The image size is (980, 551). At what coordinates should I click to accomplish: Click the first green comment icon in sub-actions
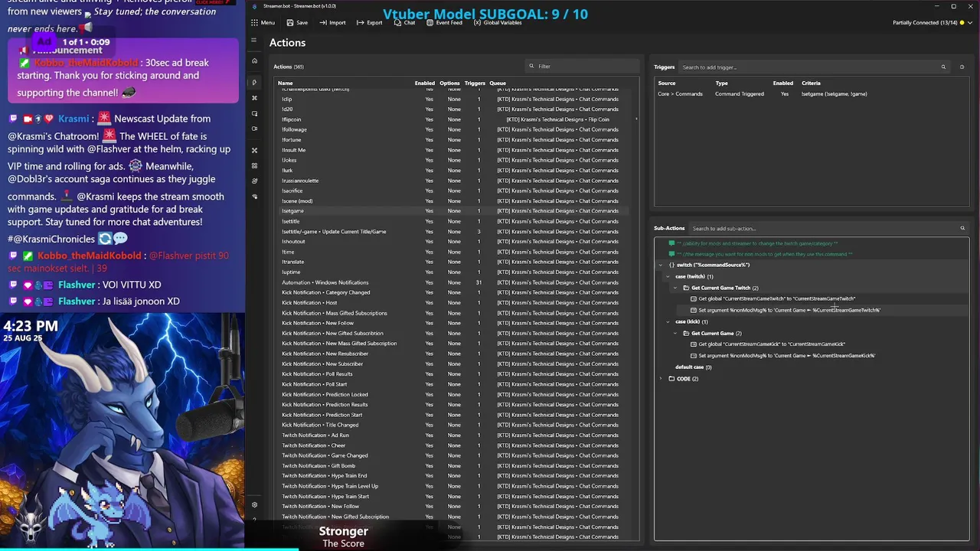point(671,243)
